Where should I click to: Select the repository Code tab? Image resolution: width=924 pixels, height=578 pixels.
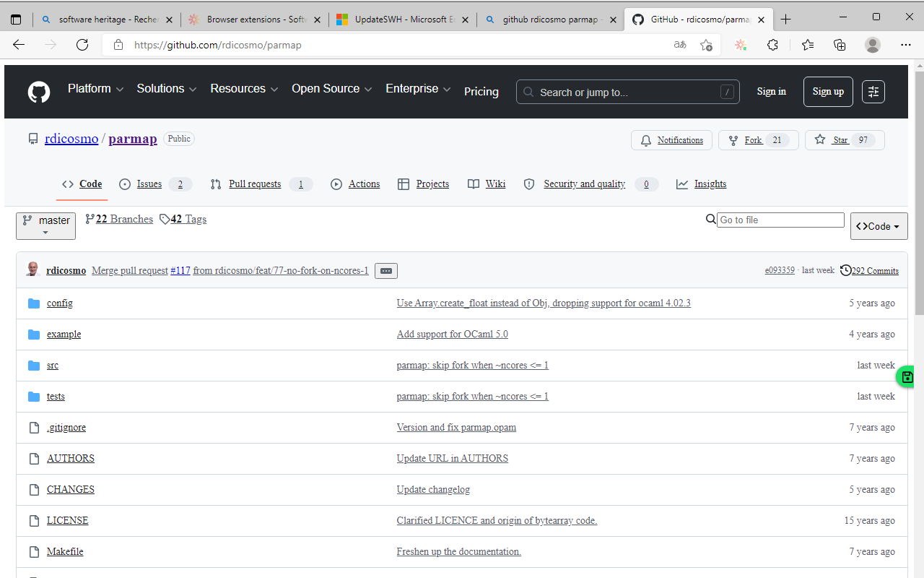[x=82, y=184]
